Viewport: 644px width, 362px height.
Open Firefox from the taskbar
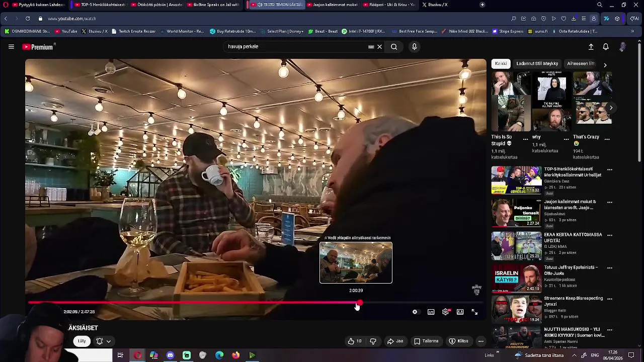click(x=235, y=355)
